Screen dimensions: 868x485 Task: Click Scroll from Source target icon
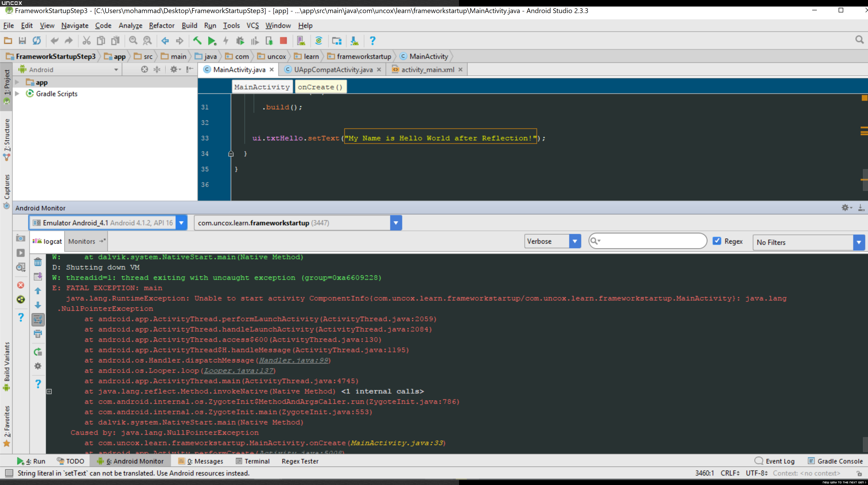click(145, 69)
